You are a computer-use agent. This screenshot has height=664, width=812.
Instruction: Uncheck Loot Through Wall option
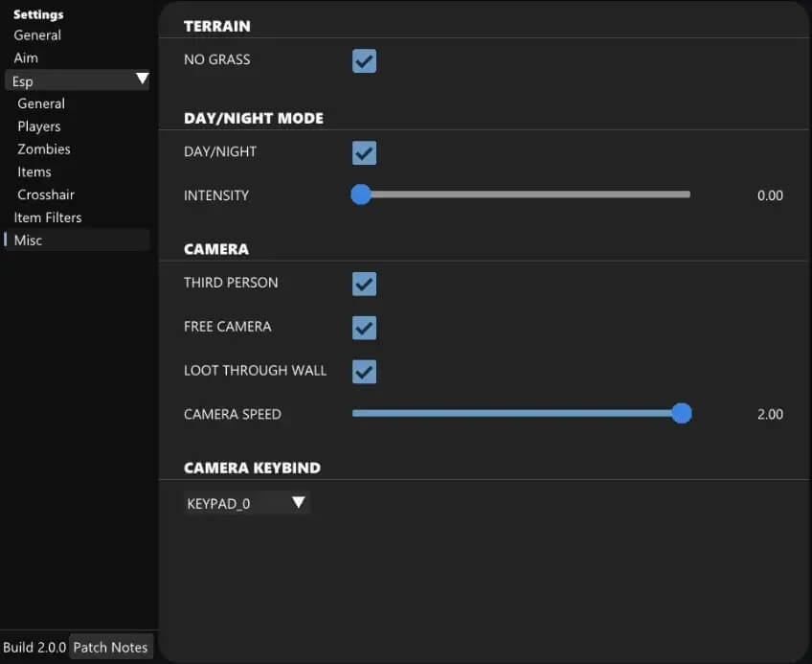[364, 372]
